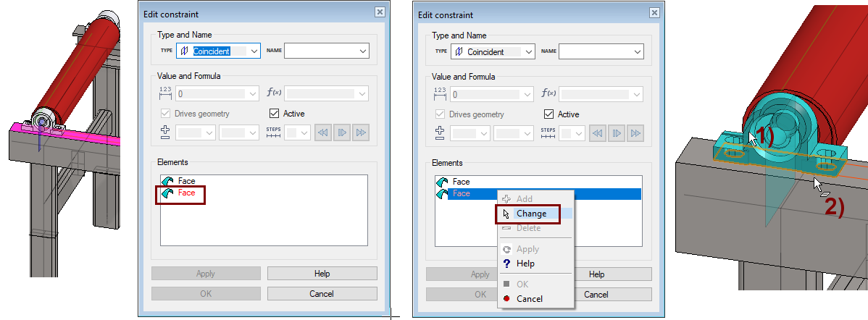Click the plus/minus tolerance icon in right dialog
The height and width of the screenshot is (320, 868).
click(x=439, y=133)
